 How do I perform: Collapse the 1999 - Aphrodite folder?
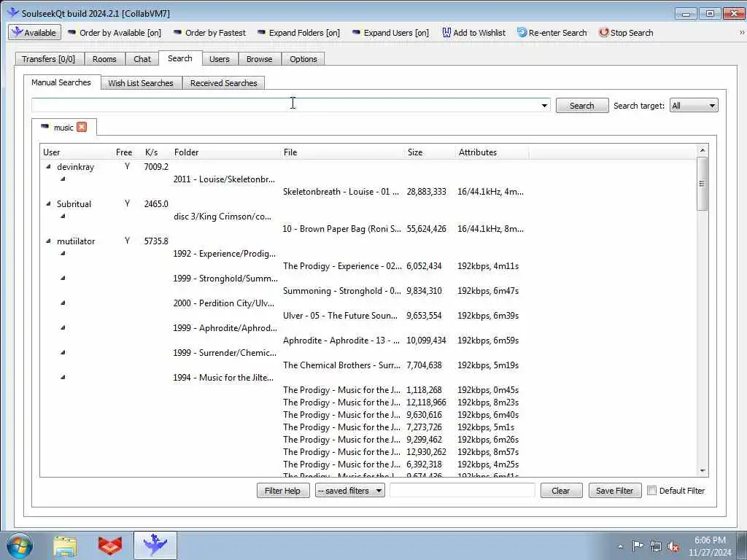63,327
